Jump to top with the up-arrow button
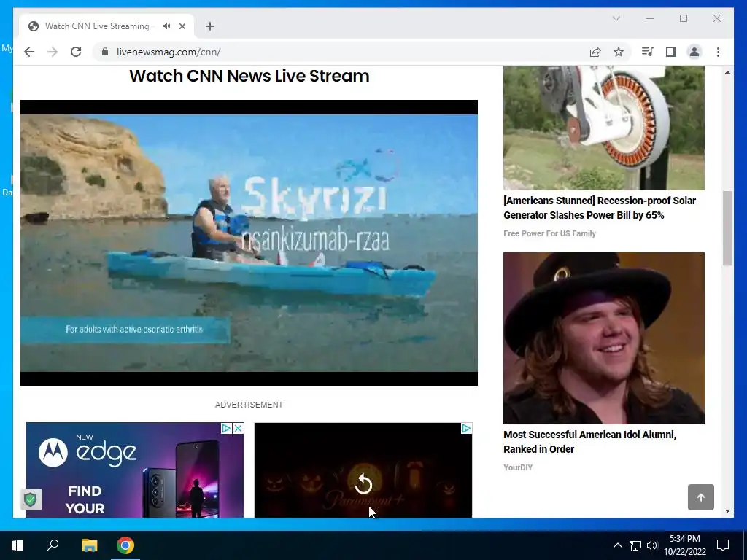The width and height of the screenshot is (747, 560). coord(701,497)
